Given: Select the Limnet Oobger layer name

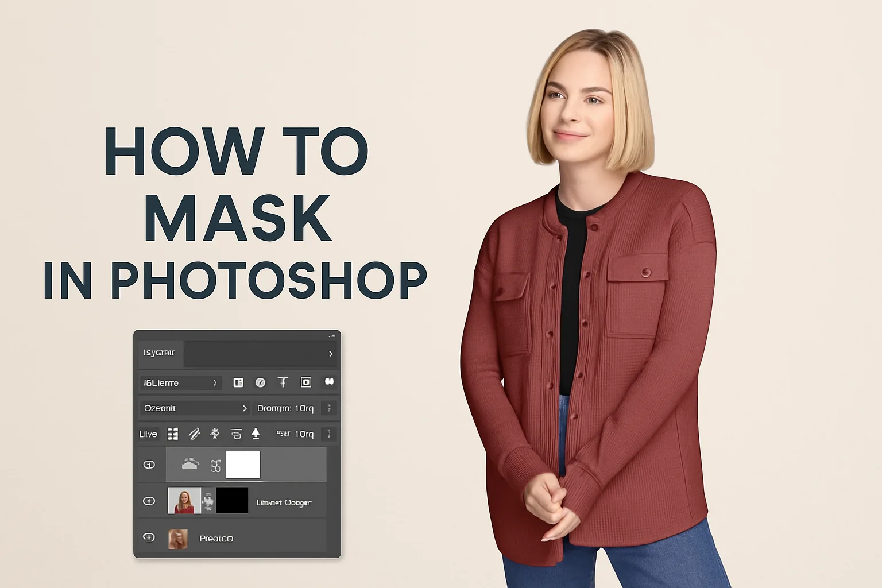Looking at the screenshot, I should (x=284, y=502).
